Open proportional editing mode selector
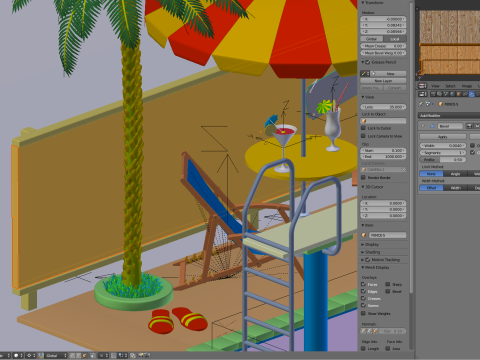The height and width of the screenshot is (360, 480). pyautogui.click(x=103, y=356)
